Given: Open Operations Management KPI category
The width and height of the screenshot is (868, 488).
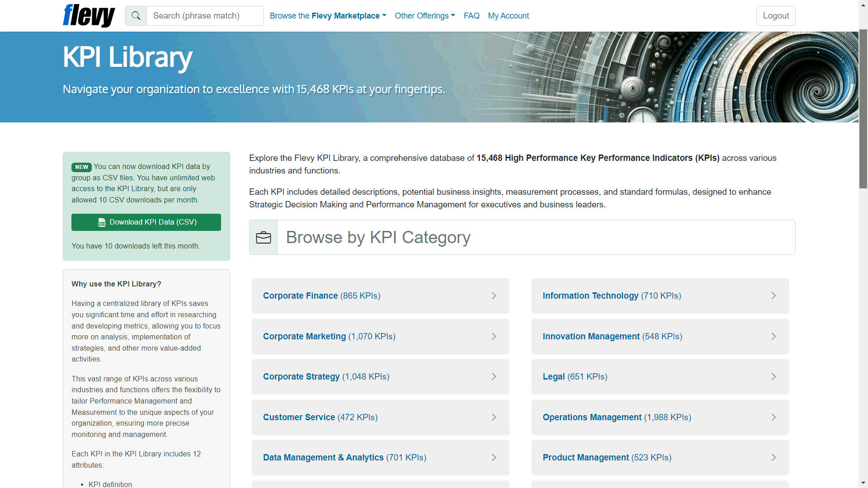Looking at the screenshot, I should point(660,418).
